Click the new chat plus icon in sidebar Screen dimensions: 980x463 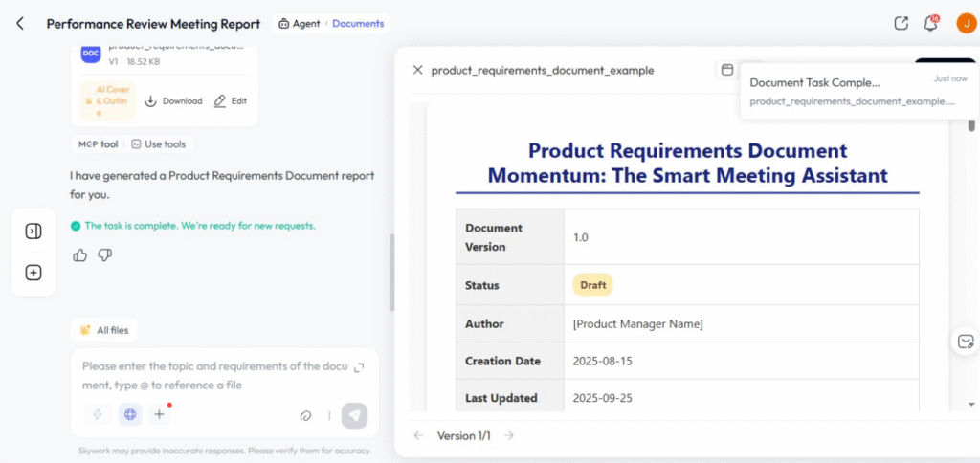coord(33,273)
